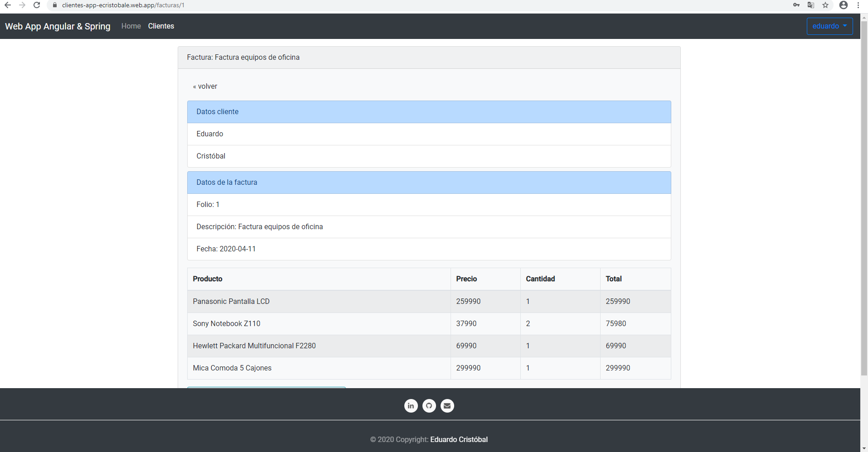Screen dimensions: 868x452
Task: Open Clientes in navbar
Action: [x=161, y=26]
